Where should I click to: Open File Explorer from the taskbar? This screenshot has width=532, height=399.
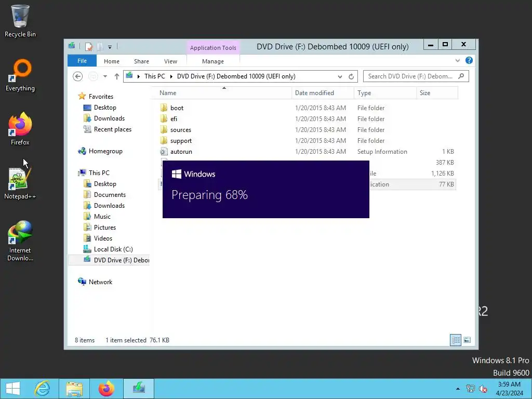[74, 389]
